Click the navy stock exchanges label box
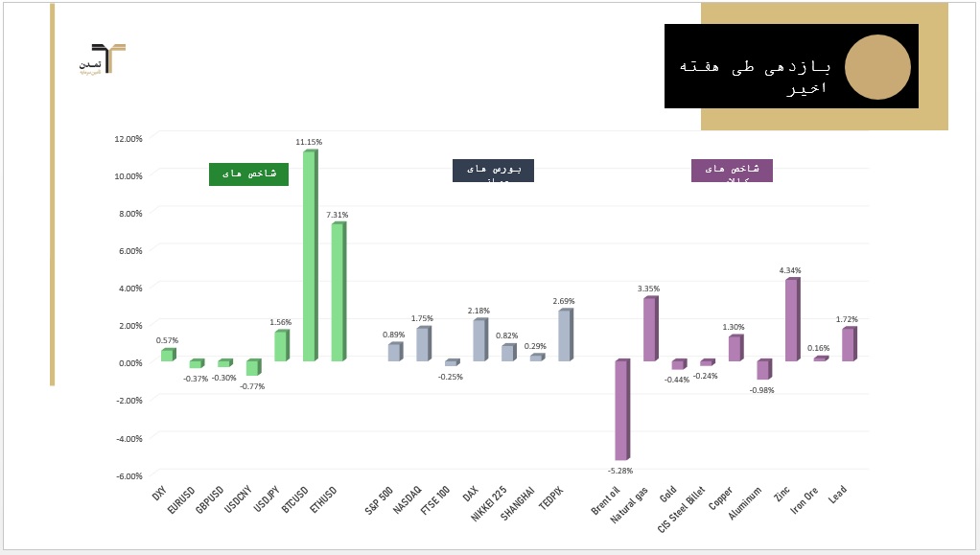This screenshot has height=555, width=980. pyautogui.click(x=494, y=171)
